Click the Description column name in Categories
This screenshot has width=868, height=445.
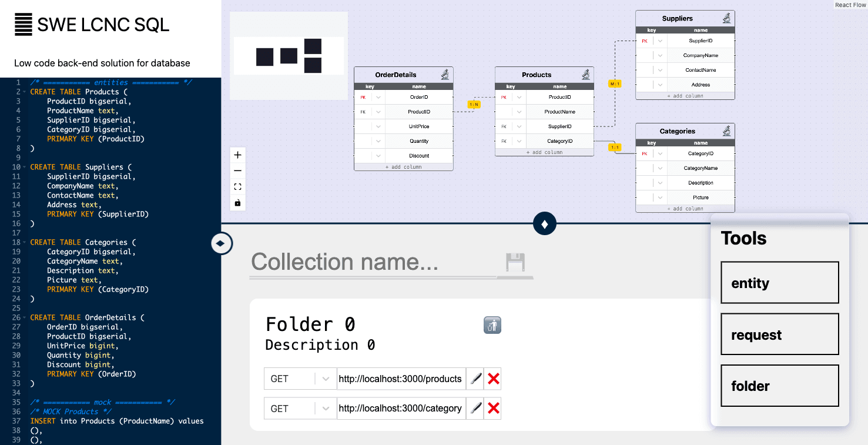point(701,183)
